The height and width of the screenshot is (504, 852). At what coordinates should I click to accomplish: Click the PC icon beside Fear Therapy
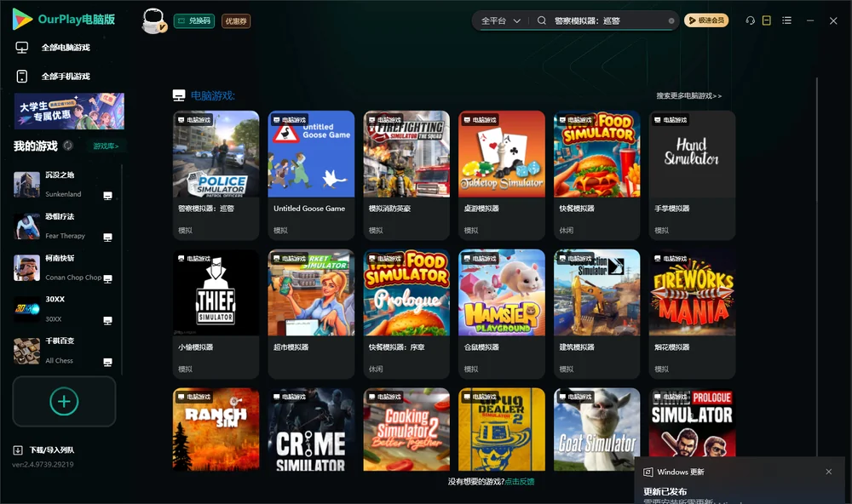pyautogui.click(x=107, y=238)
